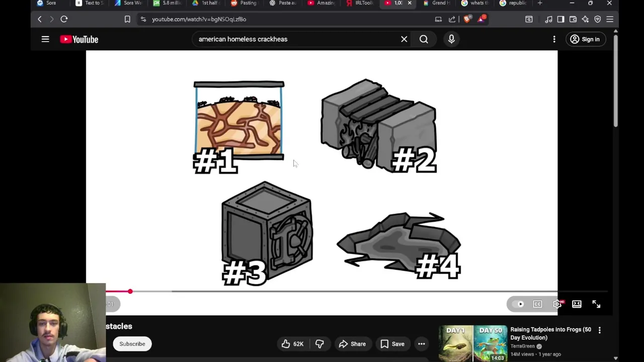Click the cast screen icon in address bar
Viewport: 644px width, 362px height.
pyautogui.click(x=438, y=19)
